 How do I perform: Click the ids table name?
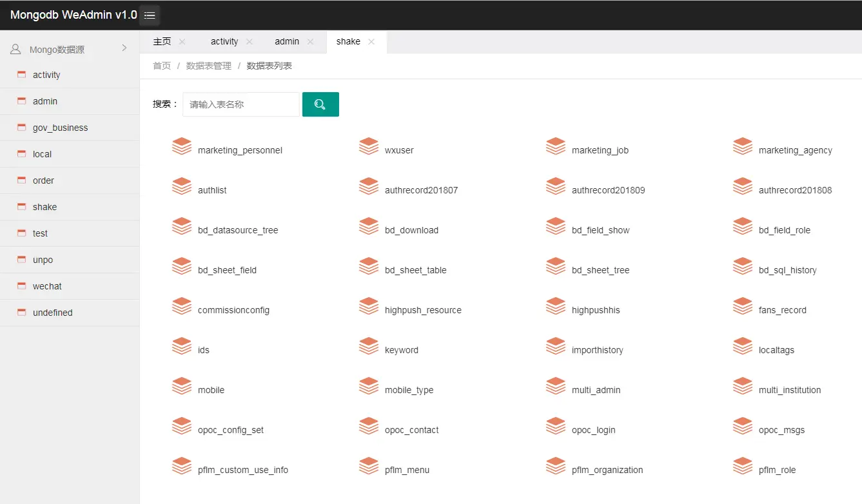click(204, 350)
